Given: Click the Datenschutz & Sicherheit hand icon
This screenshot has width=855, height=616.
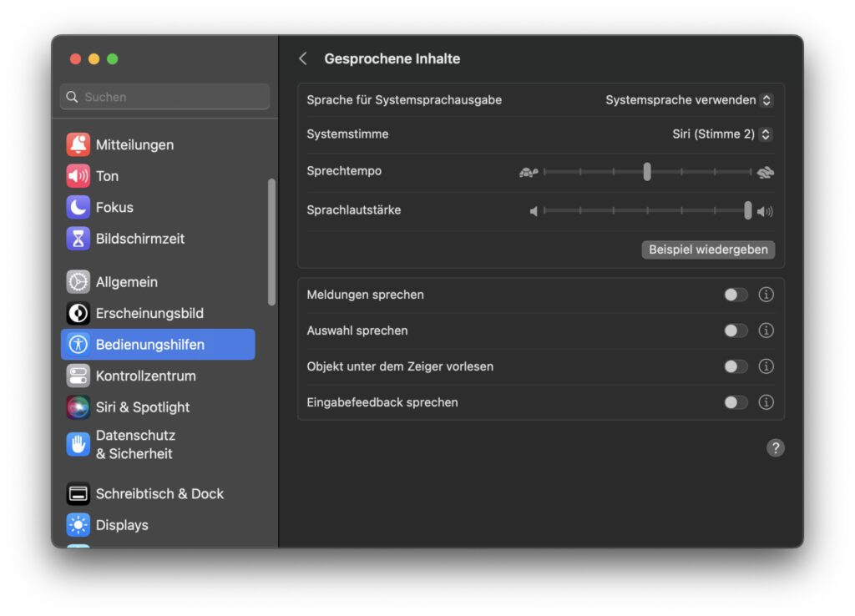Looking at the screenshot, I should (77, 443).
